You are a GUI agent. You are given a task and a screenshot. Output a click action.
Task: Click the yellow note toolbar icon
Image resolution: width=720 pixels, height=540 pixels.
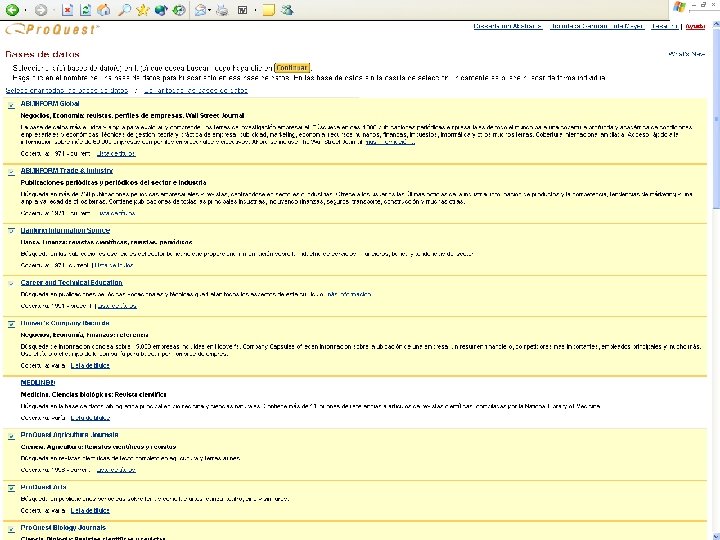[269, 10]
